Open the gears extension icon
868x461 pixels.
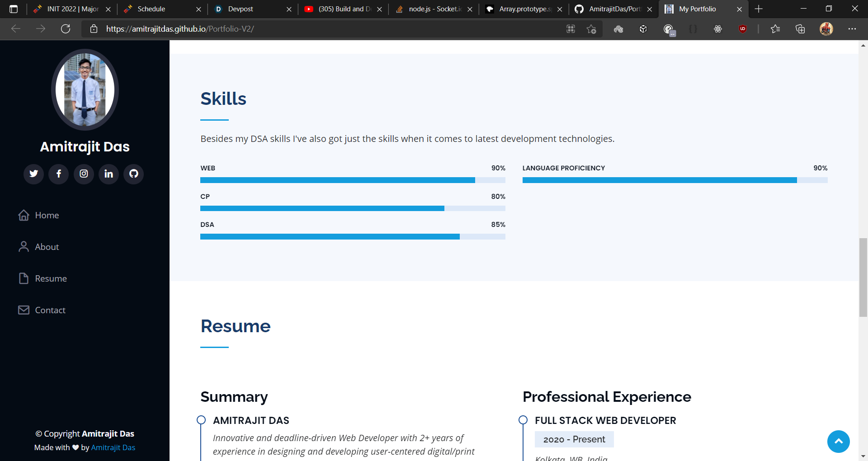click(x=618, y=29)
